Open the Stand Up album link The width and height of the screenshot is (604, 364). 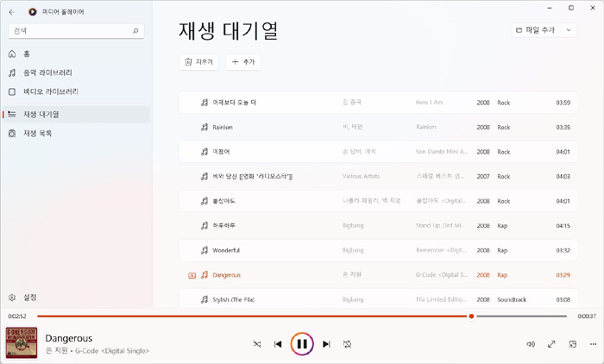point(440,226)
